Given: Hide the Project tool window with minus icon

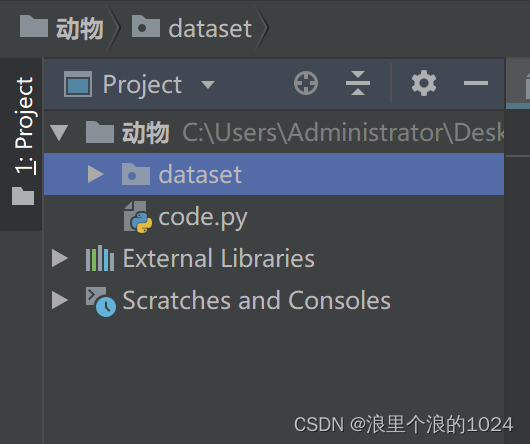Looking at the screenshot, I should [x=476, y=83].
